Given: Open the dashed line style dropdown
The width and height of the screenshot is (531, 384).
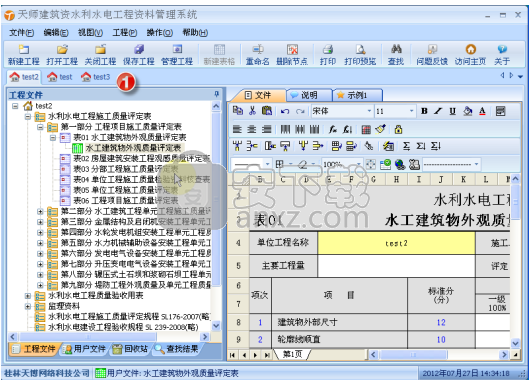Looking at the screenshot, I should 476,164.
